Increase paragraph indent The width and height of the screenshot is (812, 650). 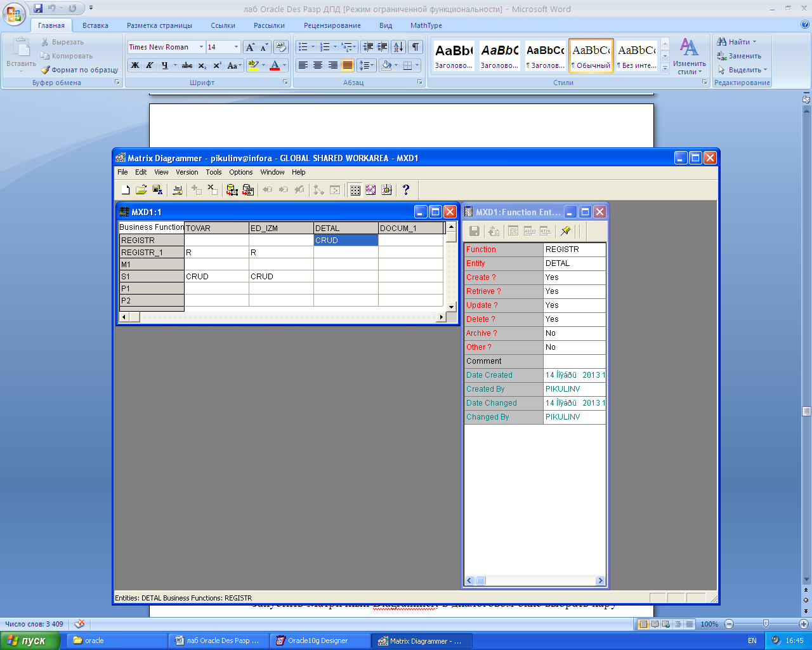383,47
